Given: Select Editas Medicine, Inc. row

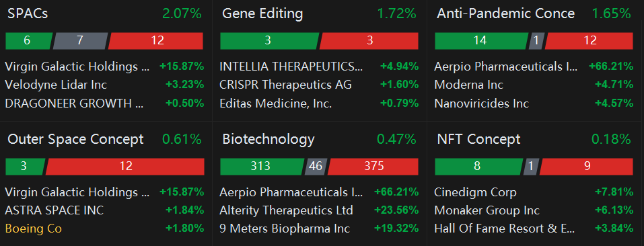Looking at the screenshot, I should tap(319, 104).
